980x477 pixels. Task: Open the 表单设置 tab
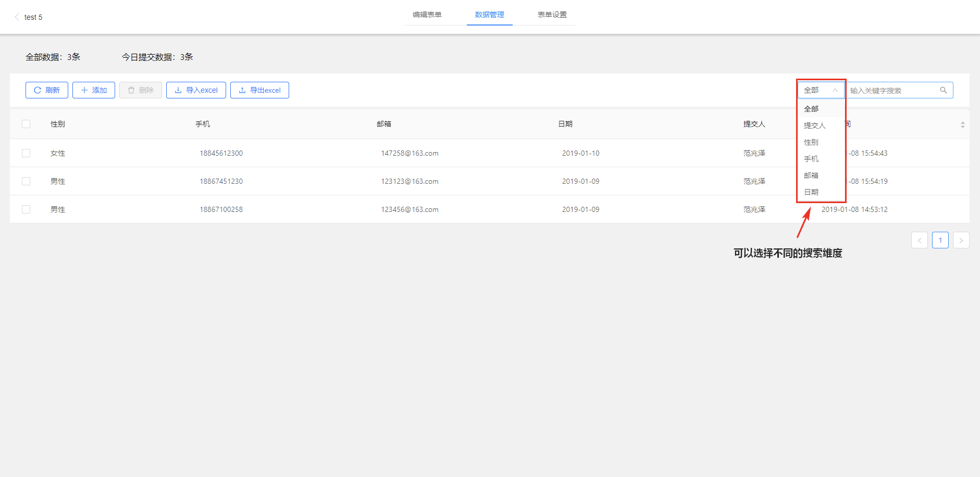pyautogui.click(x=552, y=15)
